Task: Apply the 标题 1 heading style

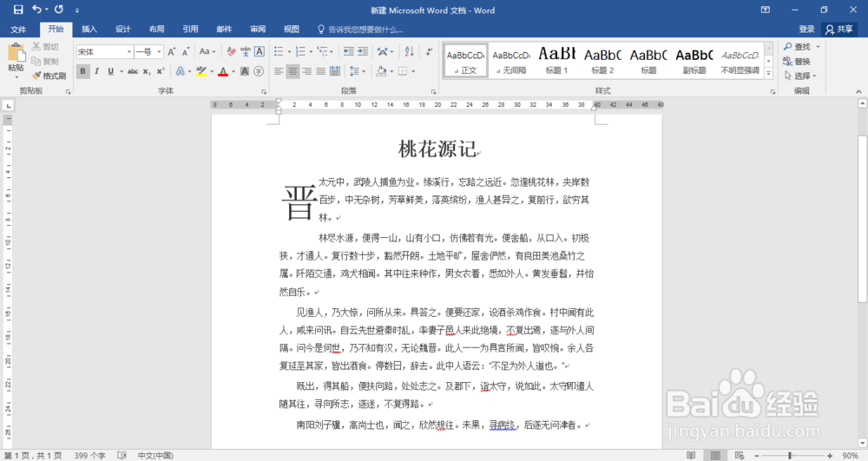Action: pyautogui.click(x=557, y=60)
